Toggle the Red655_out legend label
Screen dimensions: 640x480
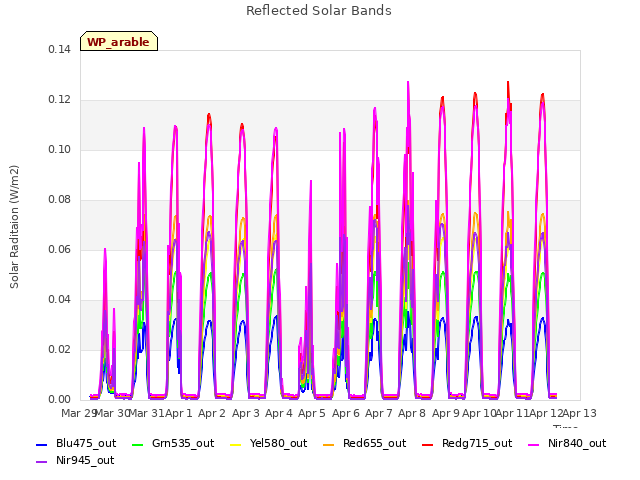tap(374, 444)
